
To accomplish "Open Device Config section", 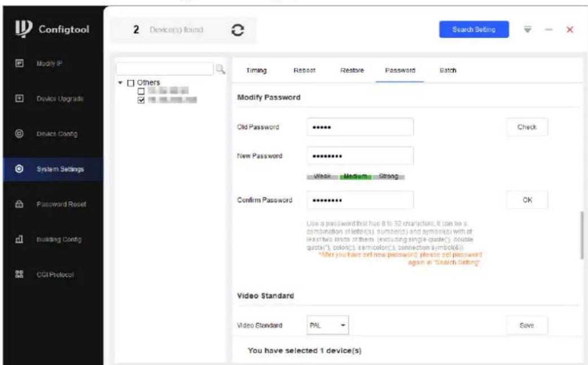I will (56, 134).
